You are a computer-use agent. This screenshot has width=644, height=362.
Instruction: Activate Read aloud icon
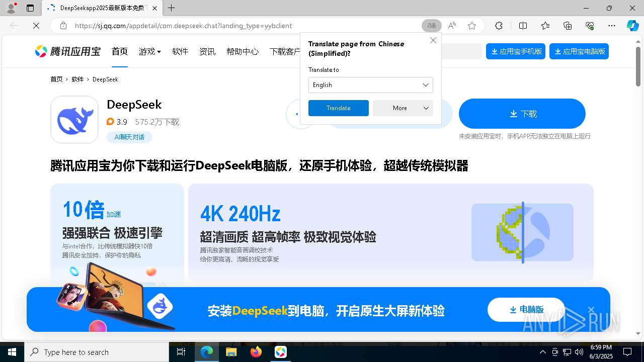pos(452,26)
